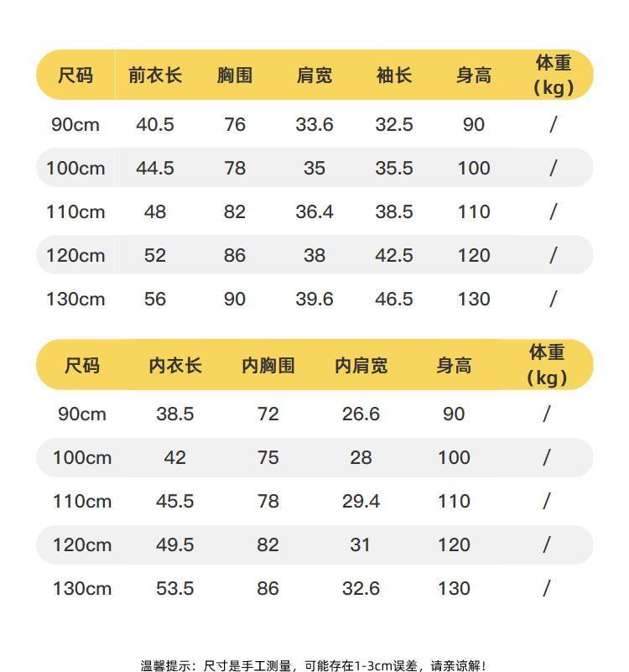Select the 75 inner chest value
The width and height of the screenshot is (629, 672).
[x=268, y=458]
